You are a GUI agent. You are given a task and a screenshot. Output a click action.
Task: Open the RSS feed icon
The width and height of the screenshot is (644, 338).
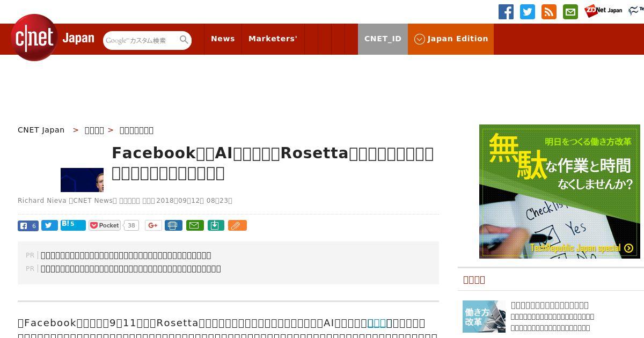click(549, 12)
